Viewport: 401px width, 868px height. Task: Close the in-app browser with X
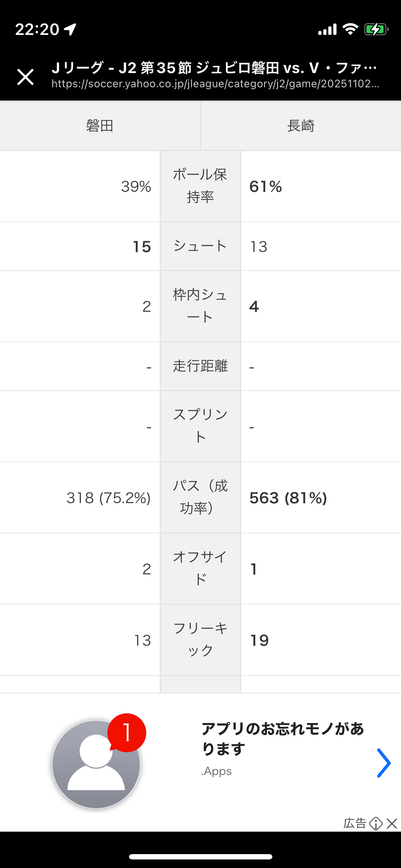(x=25, y=77)
